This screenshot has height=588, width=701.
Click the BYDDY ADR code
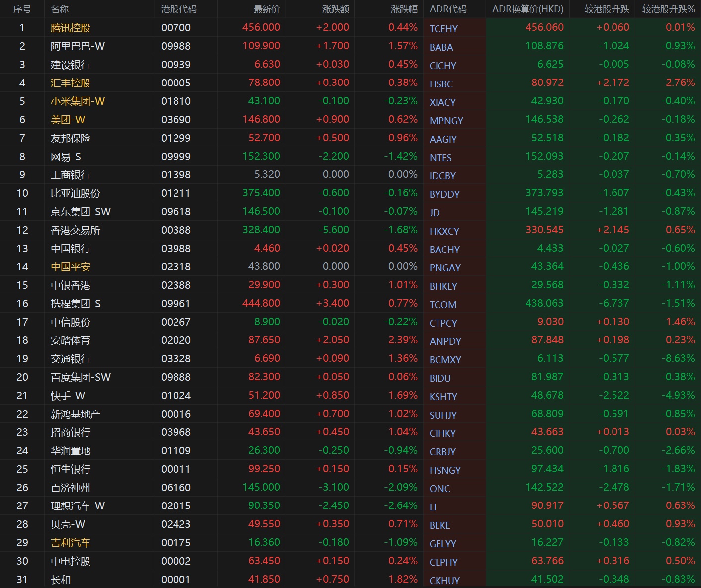(444, 194)
